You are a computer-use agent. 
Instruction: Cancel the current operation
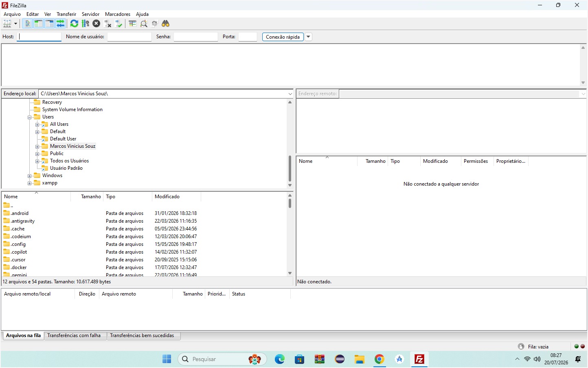96,24
